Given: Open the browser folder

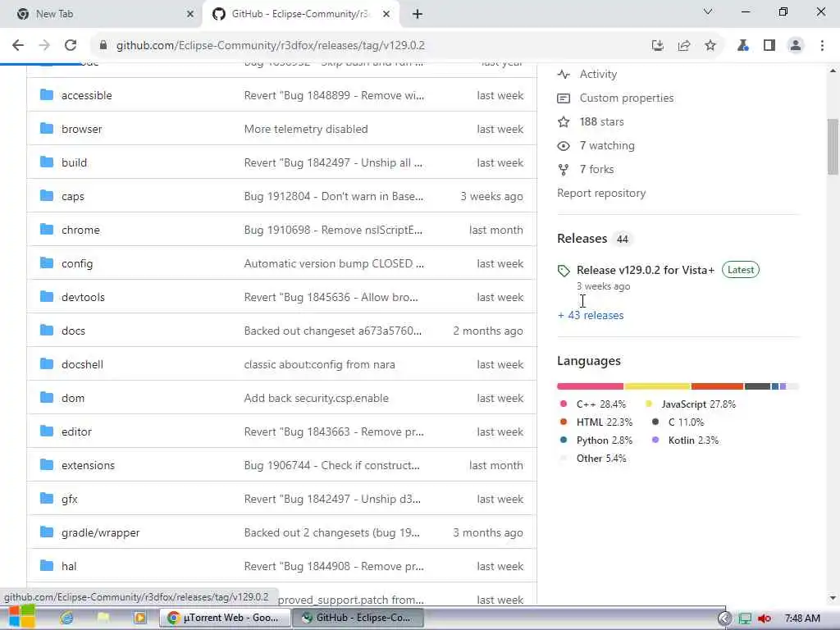Looking at the screenshot, I should 81,129.
